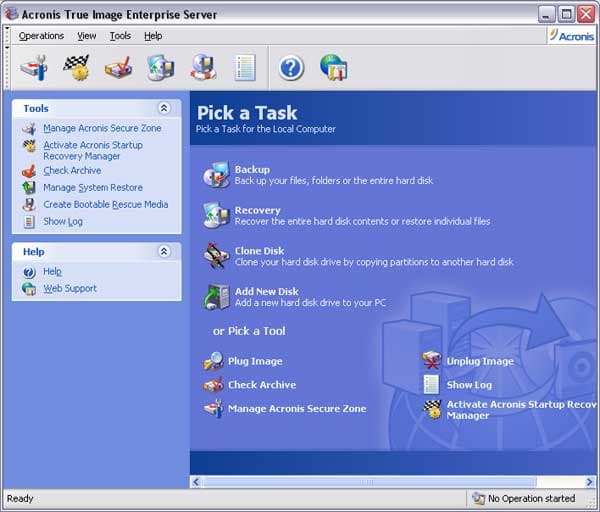Click icon beside Create Bootable Rescue Media
This screenshot has height=512, width=600.
pos(29,205)
